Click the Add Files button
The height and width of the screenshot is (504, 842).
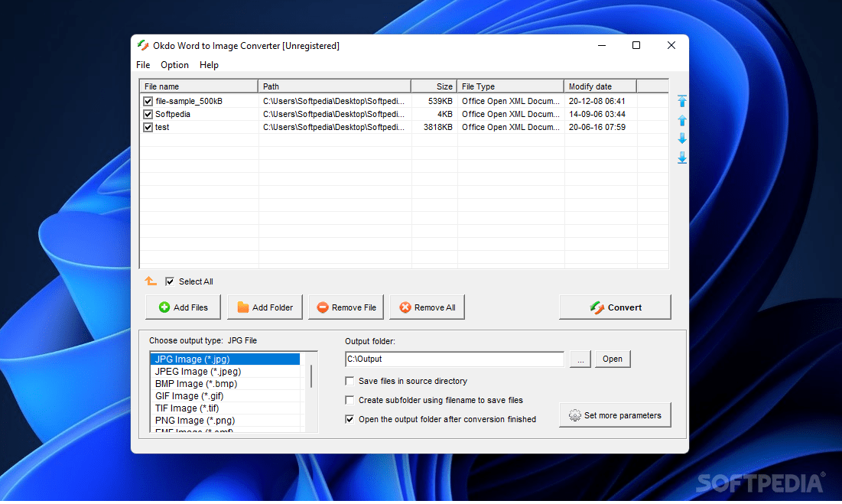183,307
